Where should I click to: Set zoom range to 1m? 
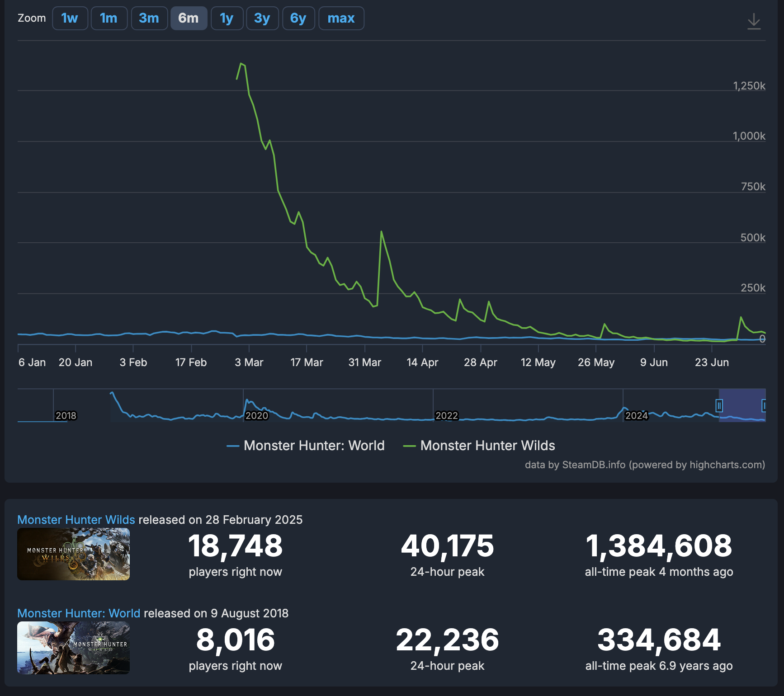click(x=109, y=19)
